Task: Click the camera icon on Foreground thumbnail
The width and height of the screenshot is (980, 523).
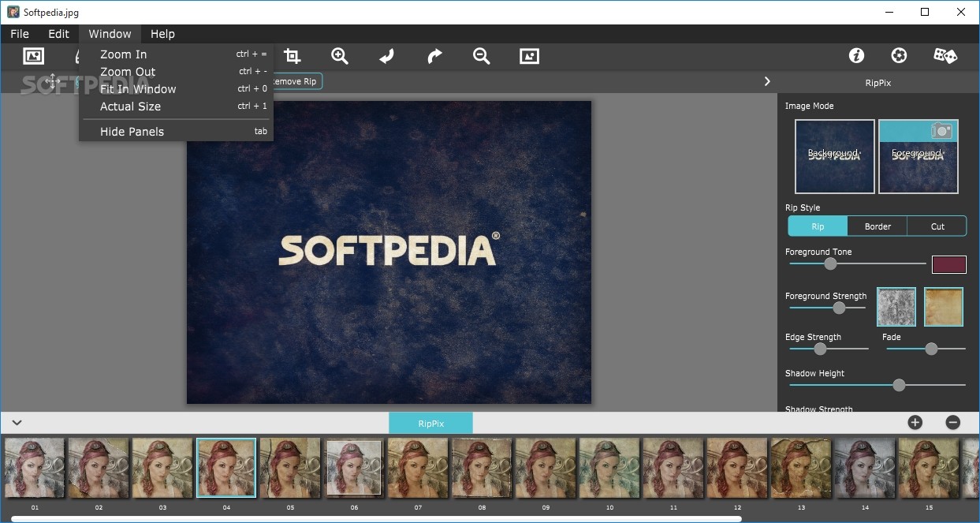Action: 941,130
